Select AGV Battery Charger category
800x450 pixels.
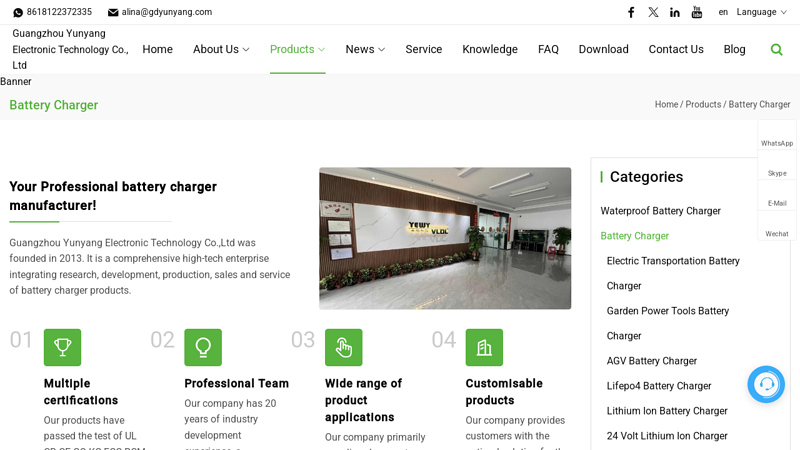[652, 361]
